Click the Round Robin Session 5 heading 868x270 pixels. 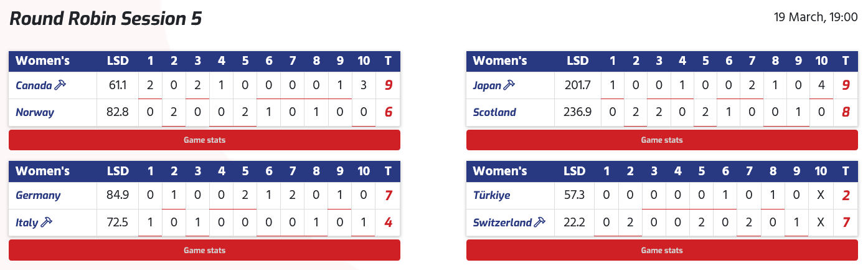[x=106, y=19]
